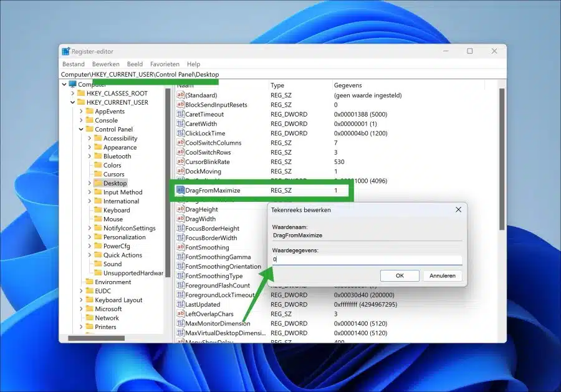The width and height of the screenshot is (561, 392).
Task: Expand the Accessibility key chevron
Action: click(x=89, y=138)
